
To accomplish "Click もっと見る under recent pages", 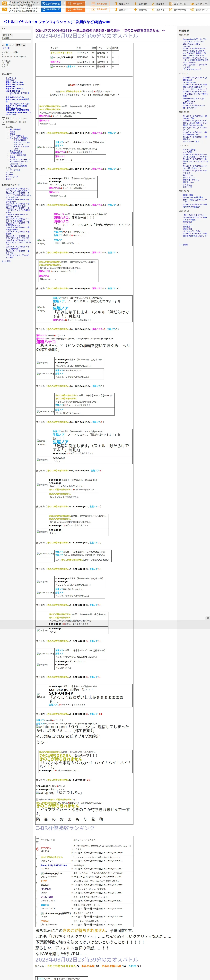I will click(6, 261).
